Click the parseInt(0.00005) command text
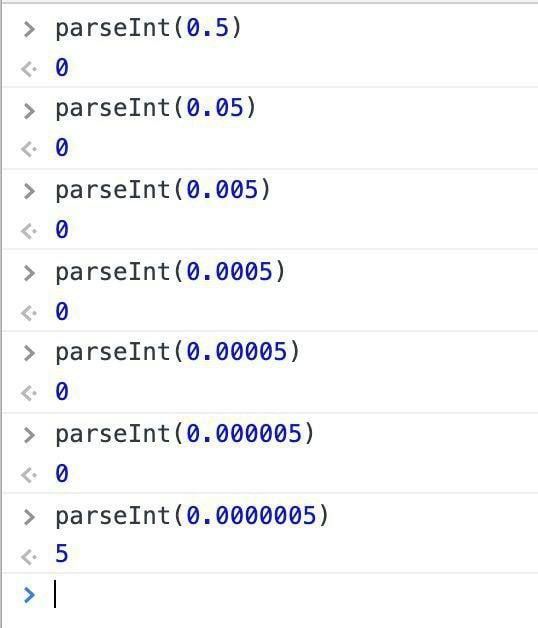This screenshot has height=628, width=538. [178, 352]
